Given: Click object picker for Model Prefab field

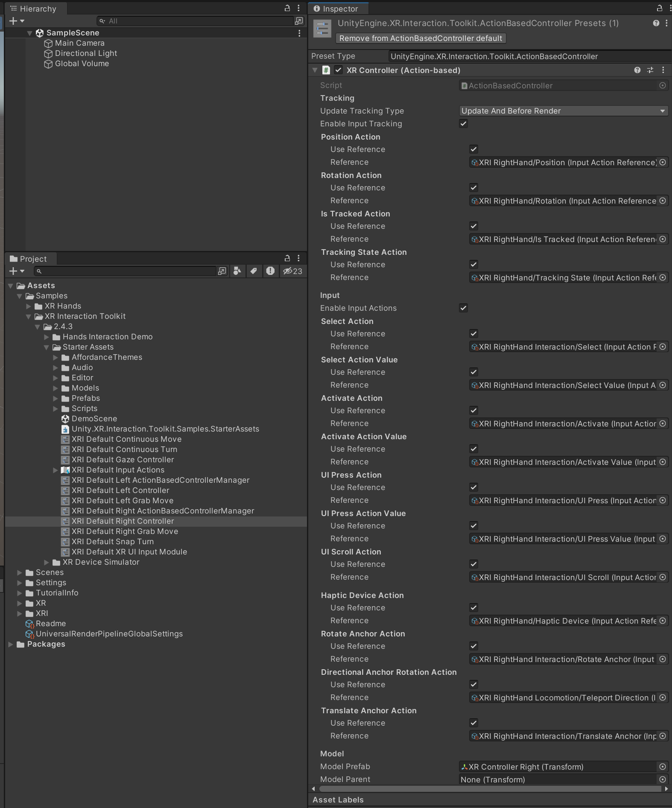Looking at the screenshot, I should (x=663, y=767).
